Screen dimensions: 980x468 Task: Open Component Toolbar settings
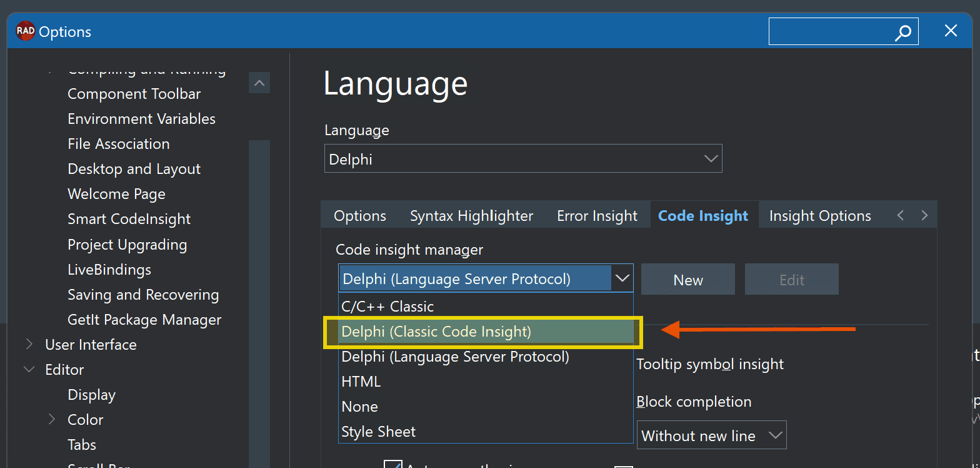[134, 94]
